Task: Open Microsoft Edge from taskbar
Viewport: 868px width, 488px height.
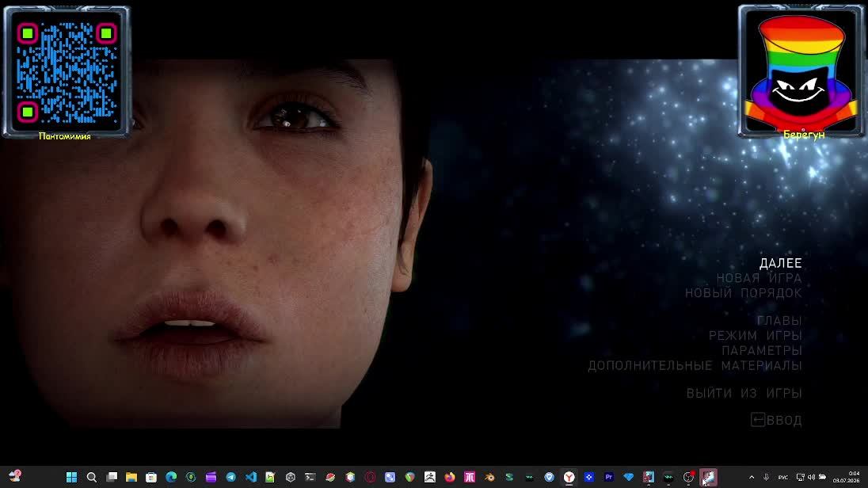Action: [171, 477]
